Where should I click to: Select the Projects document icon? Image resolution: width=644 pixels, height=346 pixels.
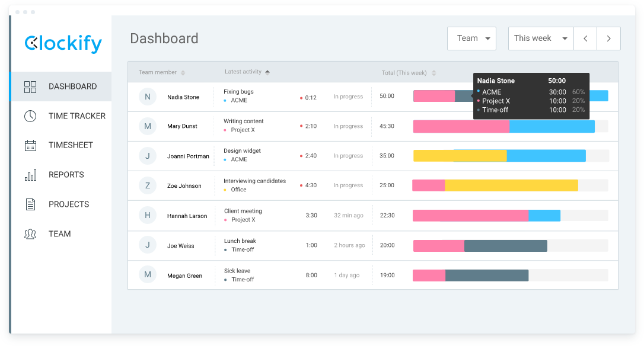point(30,204)
